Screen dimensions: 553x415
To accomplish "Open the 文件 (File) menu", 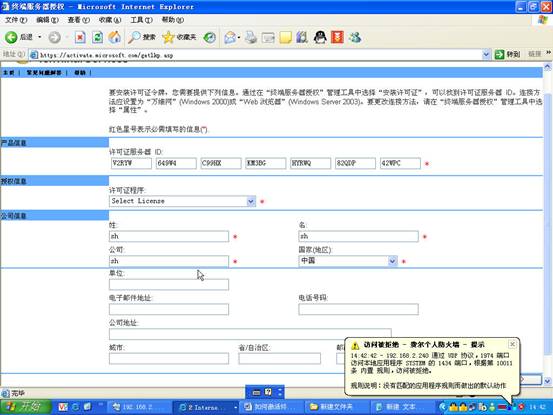I will [16, 20].
